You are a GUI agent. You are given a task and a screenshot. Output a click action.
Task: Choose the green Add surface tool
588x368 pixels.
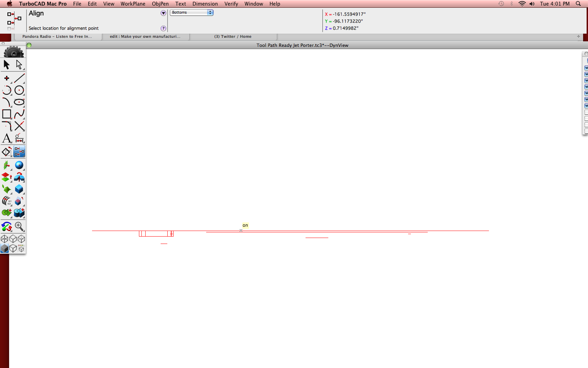7,212
